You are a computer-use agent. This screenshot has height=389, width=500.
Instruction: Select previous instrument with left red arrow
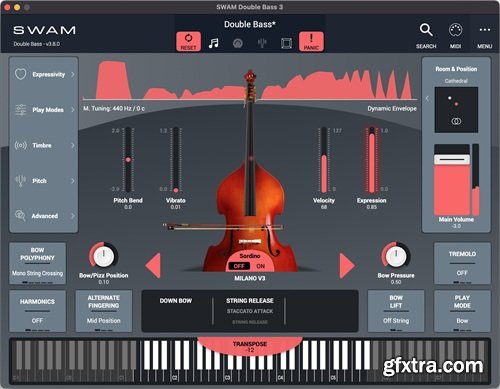coord(153,266)
